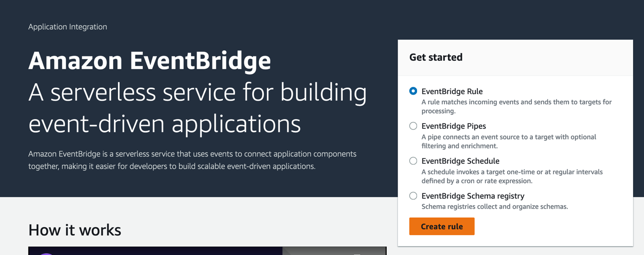Viewport: 644px width, 255px height.
Task: Click the 'A rule matches incoming events' description
Action: [x=517, y=106]
